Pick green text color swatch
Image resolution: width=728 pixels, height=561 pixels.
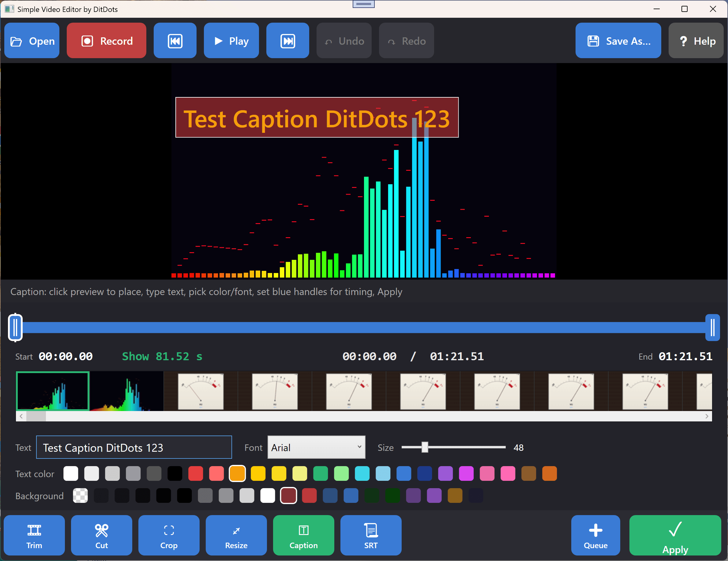[x=321, y=474]
